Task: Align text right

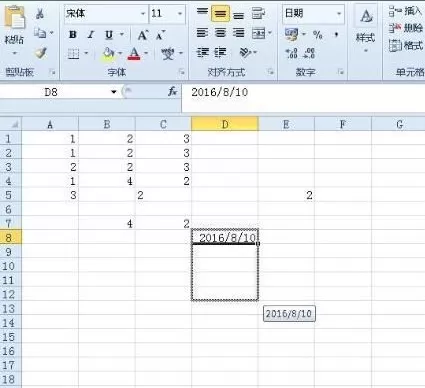Action: pyautogui.click(x=238, y=33)
